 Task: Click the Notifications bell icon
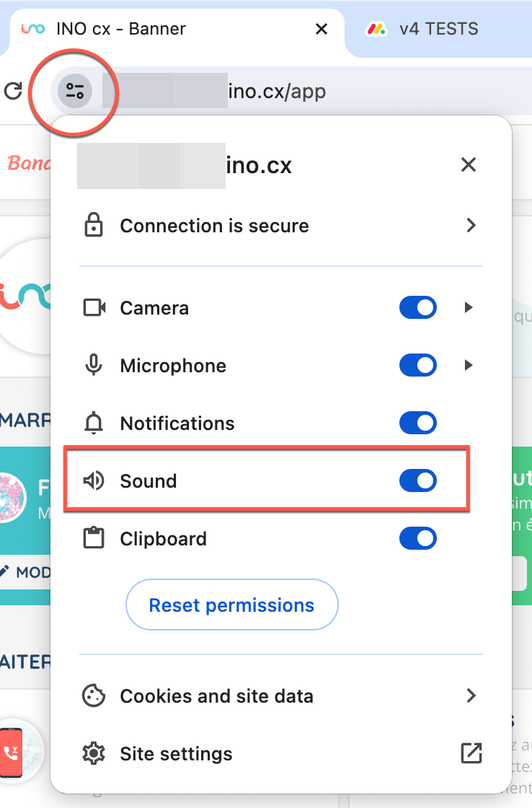94,423
